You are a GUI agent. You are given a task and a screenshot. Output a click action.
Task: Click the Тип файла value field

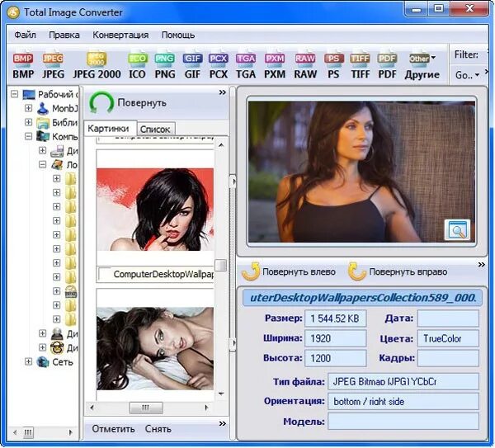pyautogui.click(x=403, y=381)
